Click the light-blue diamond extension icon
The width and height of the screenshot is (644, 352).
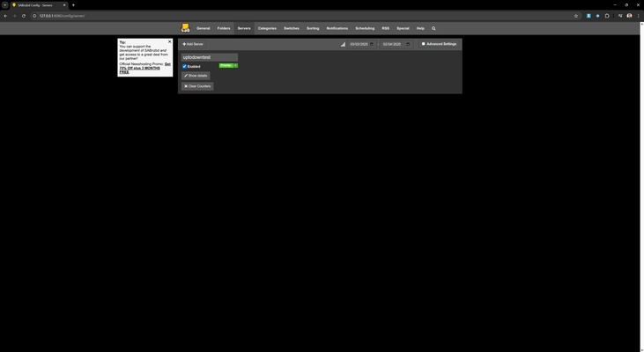597,16
